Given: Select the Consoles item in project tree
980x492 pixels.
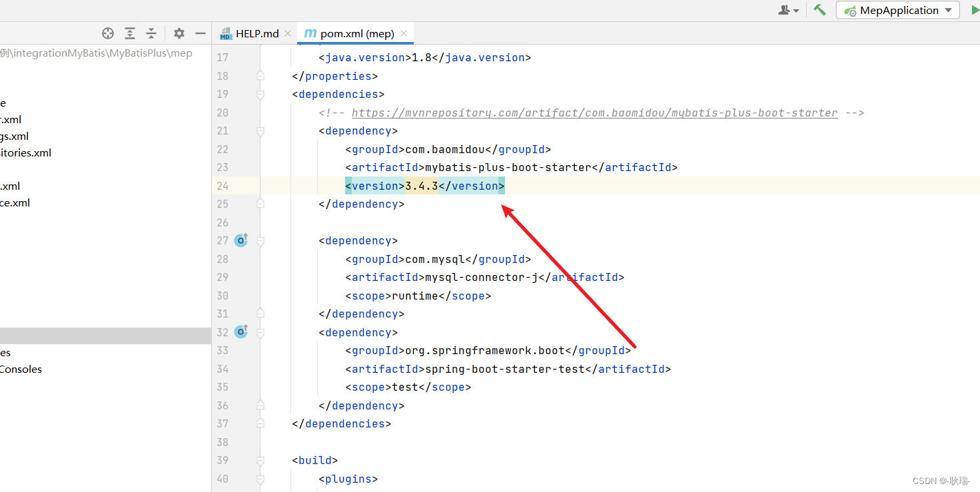Looking at the screenshot, I should (x=21, y=369).
